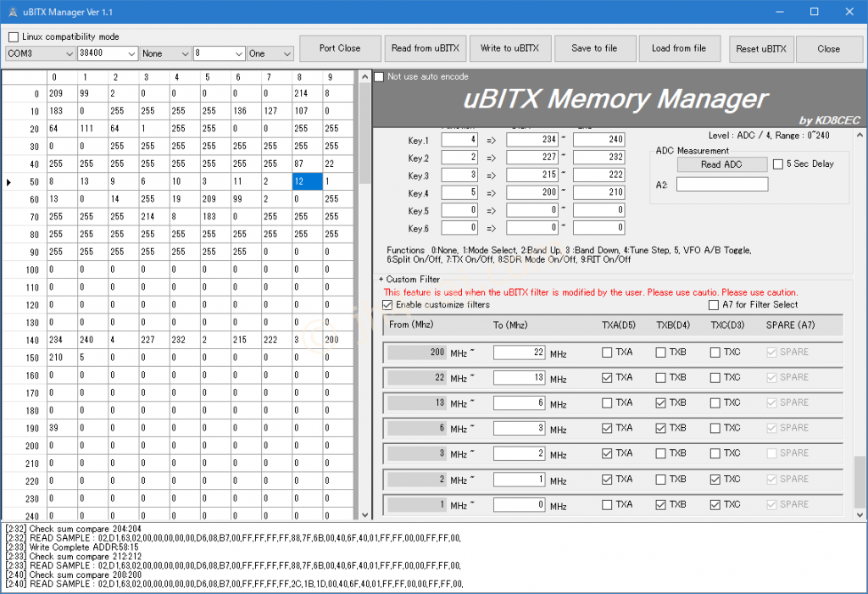Click Read from uBITX button
The image size is (868, 594).
(x=426, y=48)
